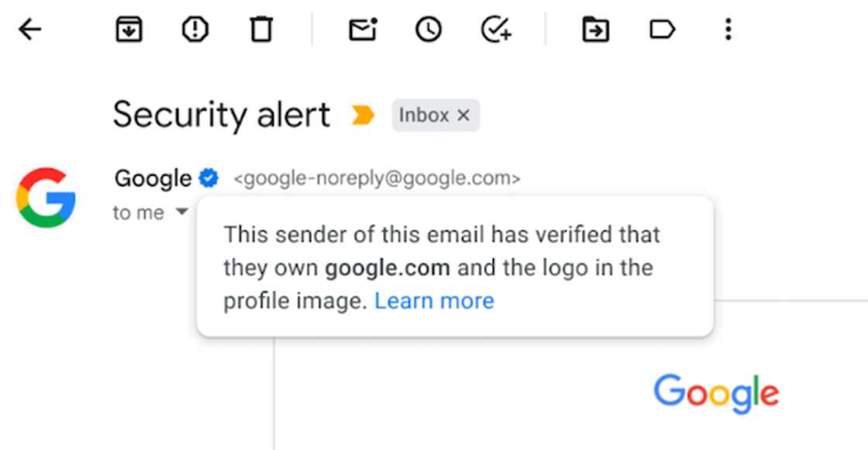This screenshot has height=450, width=868.
Task: Click the sender name Google
Action: coord(153,178)
